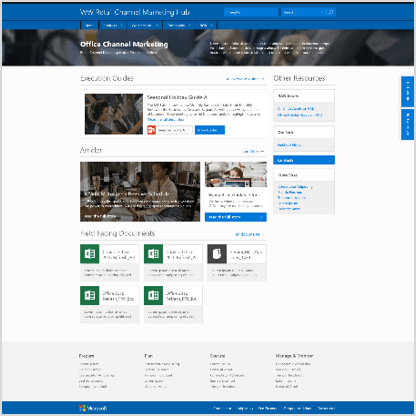Click the blue highlighted button in Other Resources

click(304, 160)
